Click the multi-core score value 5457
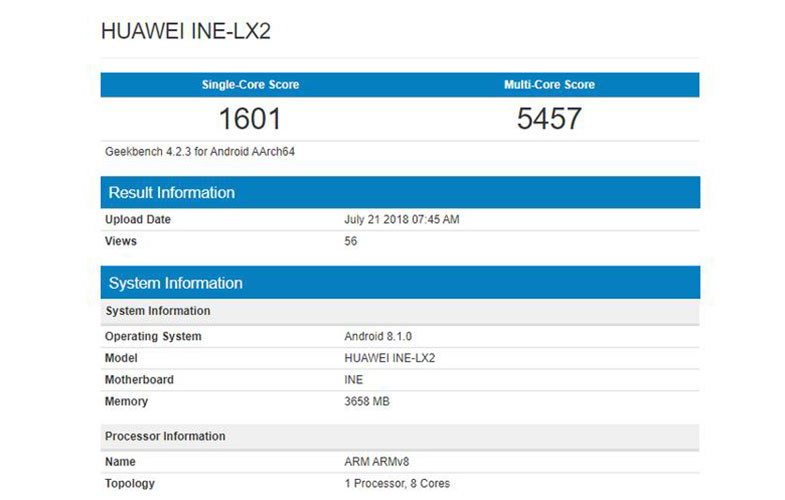The image size is (785, 500). click(x=549, y=119)
